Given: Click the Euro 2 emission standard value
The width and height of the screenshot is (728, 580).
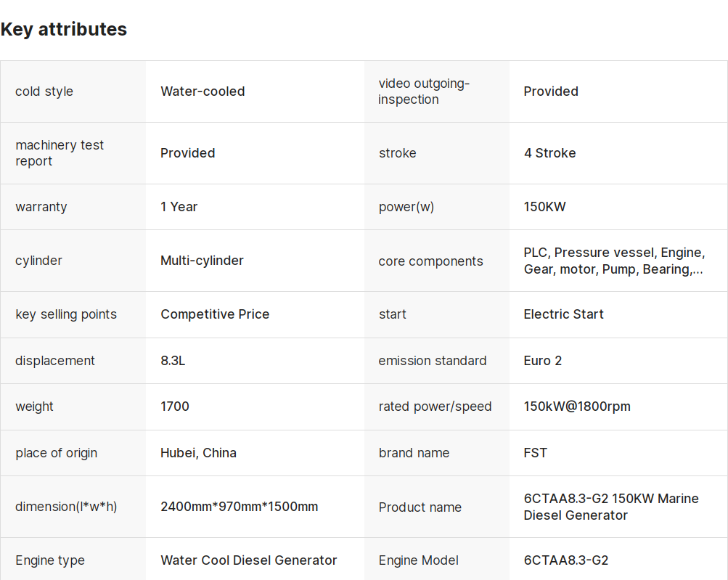Looking at the screenshot, I should (543, 361).
